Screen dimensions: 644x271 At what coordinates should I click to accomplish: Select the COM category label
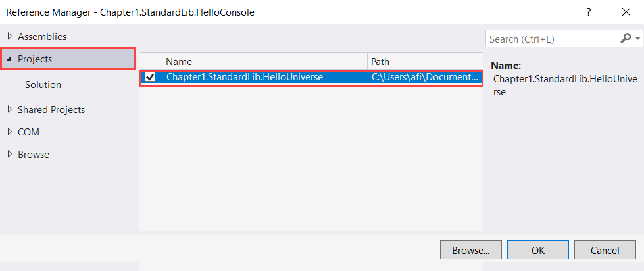(29, 132)
